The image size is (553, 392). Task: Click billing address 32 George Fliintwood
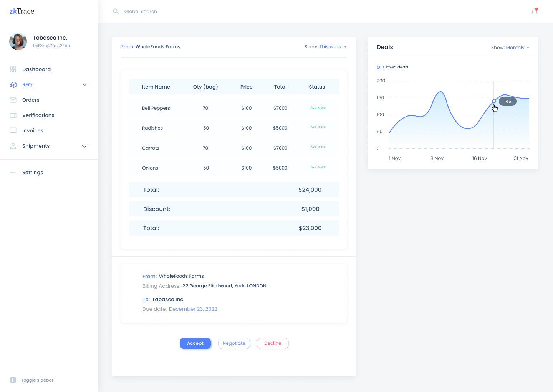[x=225, y=286]
